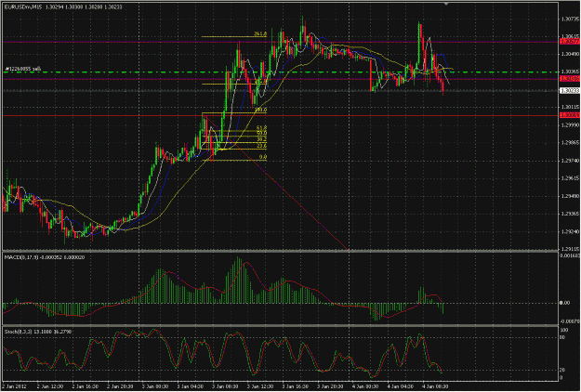Click the 1.30365 value on the price axis

pos(570,72)
